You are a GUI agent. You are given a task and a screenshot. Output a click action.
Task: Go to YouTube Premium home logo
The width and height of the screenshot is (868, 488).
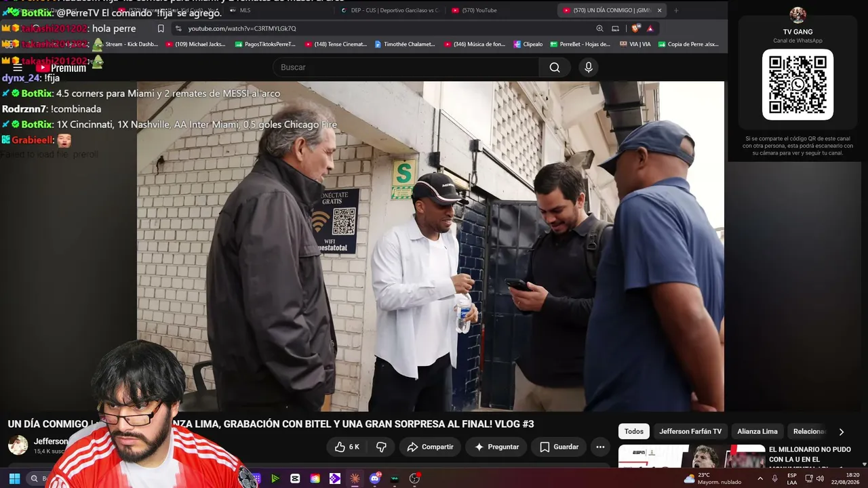[x=61, y=68]
